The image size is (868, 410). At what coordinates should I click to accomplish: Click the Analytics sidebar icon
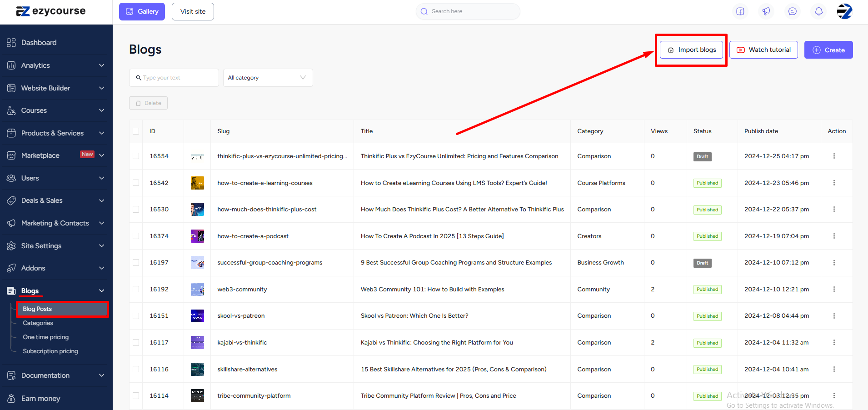click(x=11, y=65)
